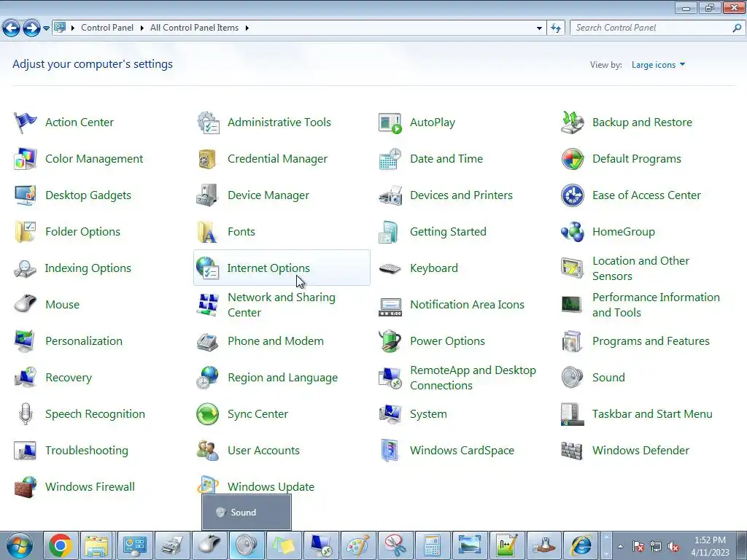Open Action Center flag icon

(26, 122)
